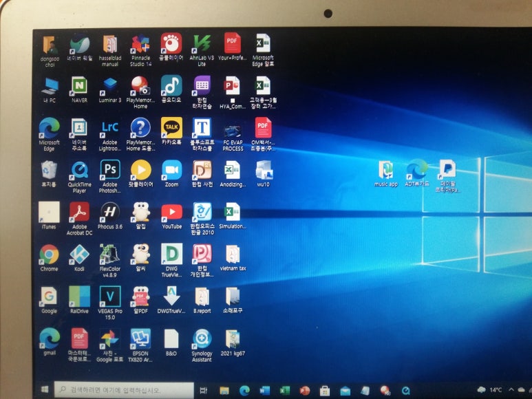
Task: Open the DWGTrueV installer icon
Action: 171,300
